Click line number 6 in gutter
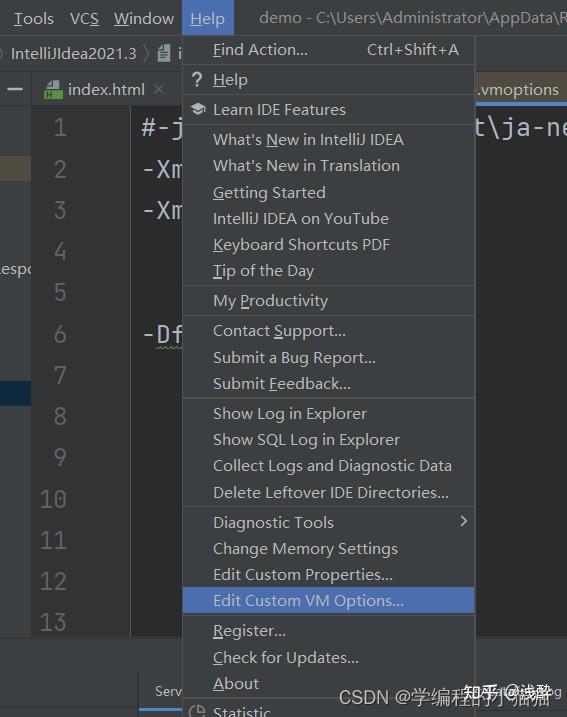 [60, 334]
